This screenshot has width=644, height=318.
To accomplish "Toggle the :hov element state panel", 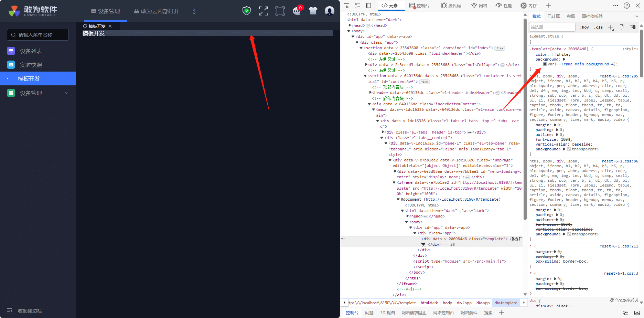I will point(584,27).
